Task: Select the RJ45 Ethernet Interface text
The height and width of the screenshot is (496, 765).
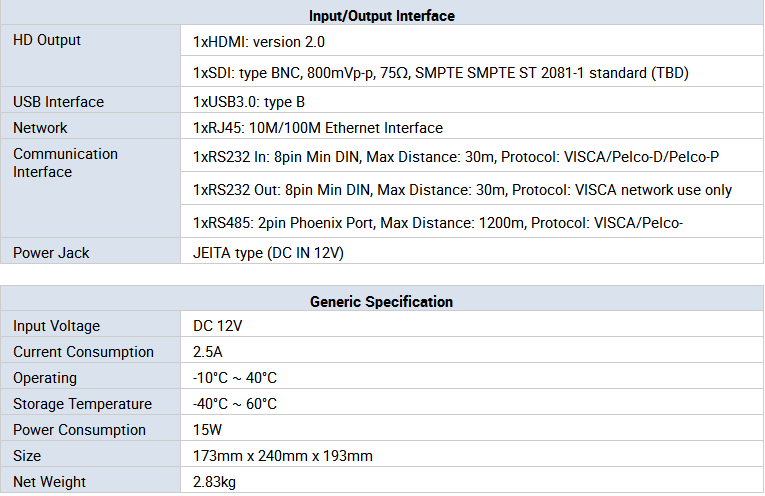Action: click(x=318, y=128)
